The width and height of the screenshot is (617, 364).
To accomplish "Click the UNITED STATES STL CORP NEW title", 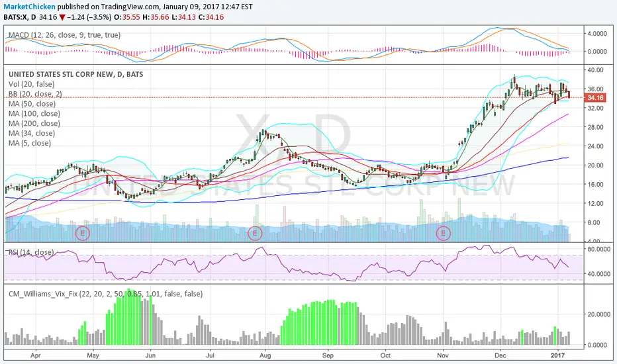I will click(x=76, y=74).
